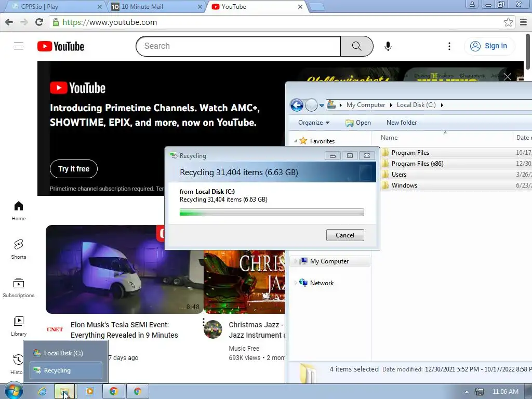Viewport: 532px width, 399px height.
Task: Click Favorites in the navigation pane
Action: 322,141
